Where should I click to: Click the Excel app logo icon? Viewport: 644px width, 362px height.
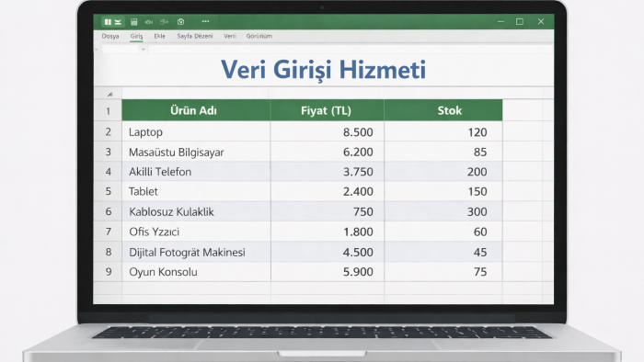tap(112, 22)
